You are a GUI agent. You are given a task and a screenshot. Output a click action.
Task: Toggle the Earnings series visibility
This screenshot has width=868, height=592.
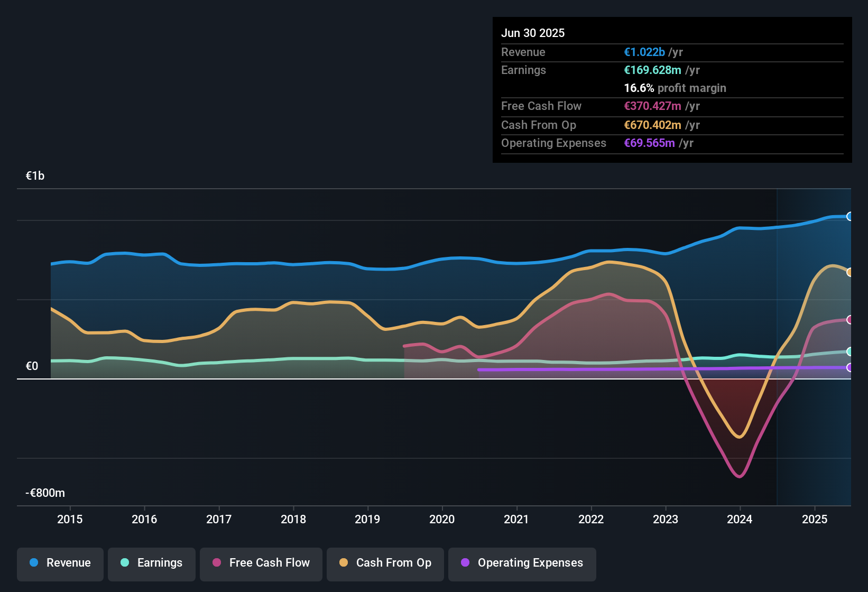tap(151, 564)
